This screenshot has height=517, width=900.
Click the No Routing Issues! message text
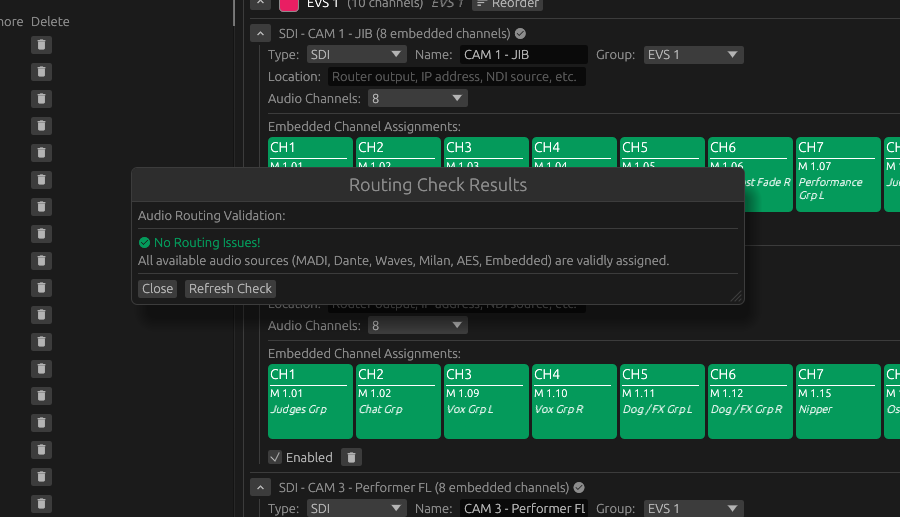point(207,243)
